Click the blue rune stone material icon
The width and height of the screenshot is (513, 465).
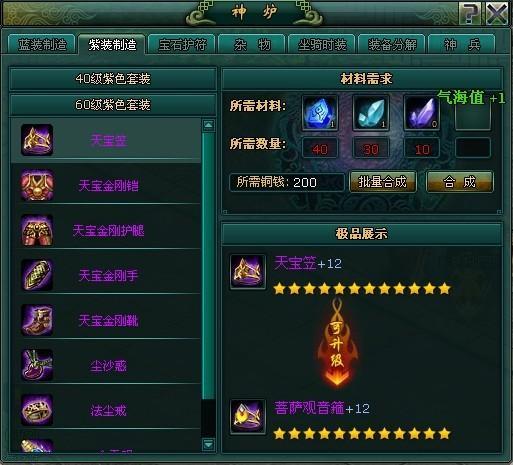320,113
